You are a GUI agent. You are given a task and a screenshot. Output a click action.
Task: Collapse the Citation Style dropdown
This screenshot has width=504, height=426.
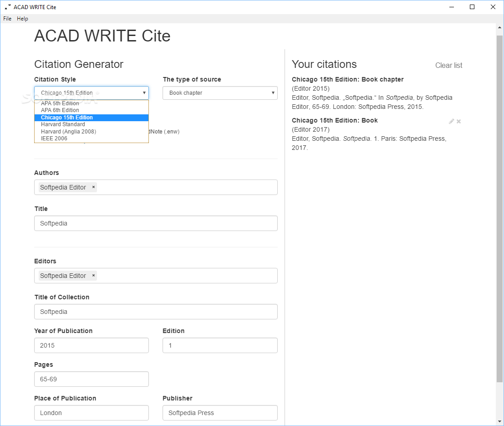pyautogui.click(x=91, y=93)
